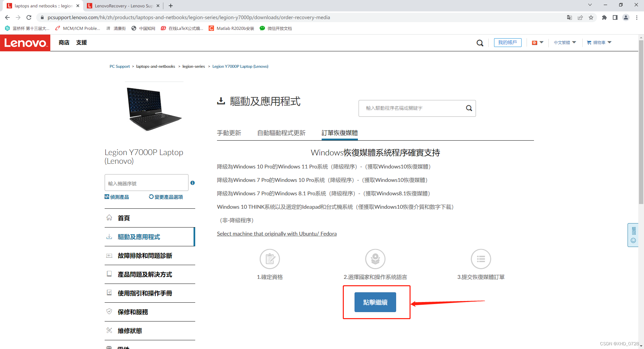Image resolution: width=644 pixels, height=349 pixels.
Task: Bookmark this page with the star icon
Action: click(x=591, y=17)
